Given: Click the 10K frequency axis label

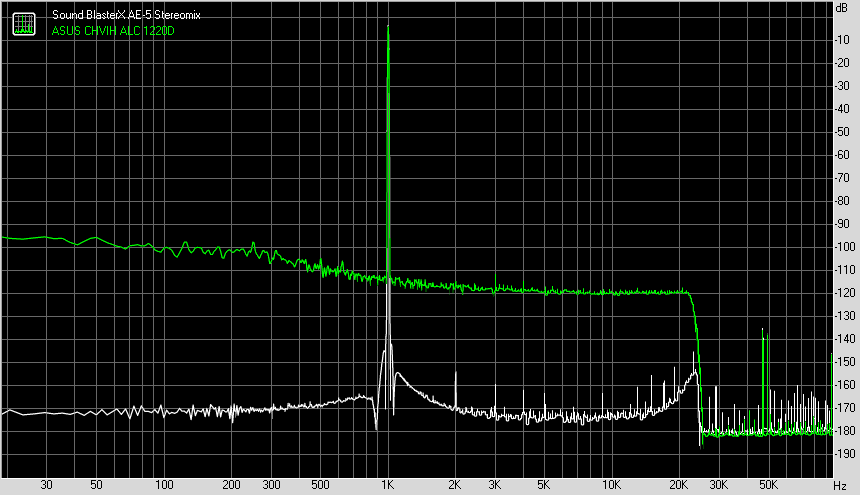Looking at the screenshot, I should click(x=611, y=485).
